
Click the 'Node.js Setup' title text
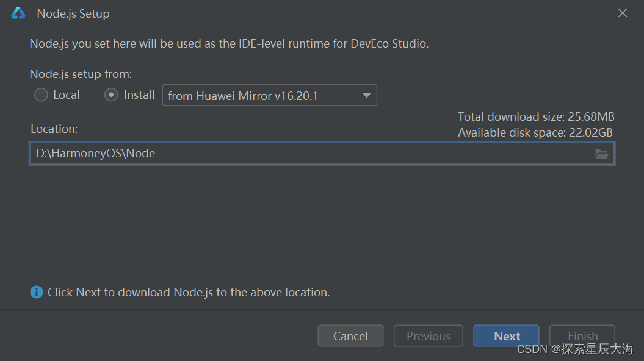73,14
